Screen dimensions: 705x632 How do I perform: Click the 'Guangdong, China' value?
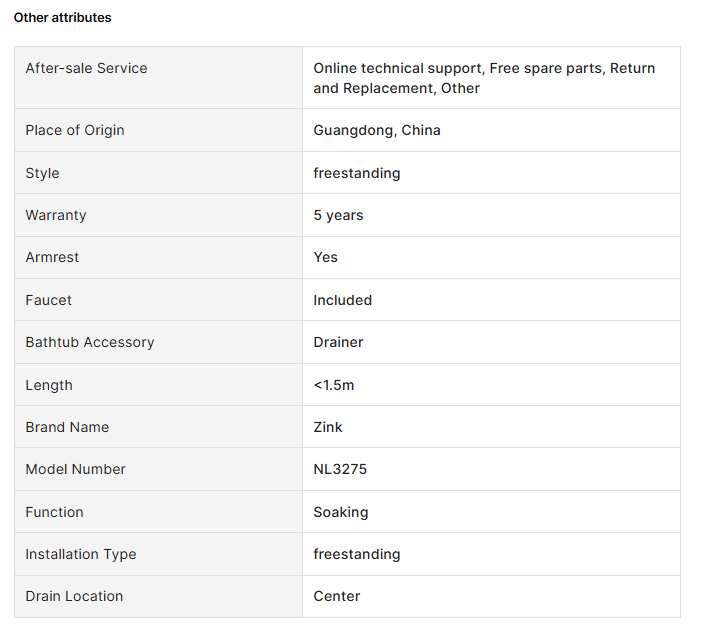[377, 130]
